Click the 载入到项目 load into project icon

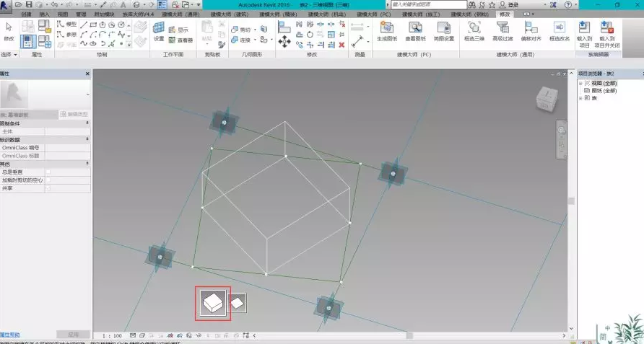[x=584, y=35]
